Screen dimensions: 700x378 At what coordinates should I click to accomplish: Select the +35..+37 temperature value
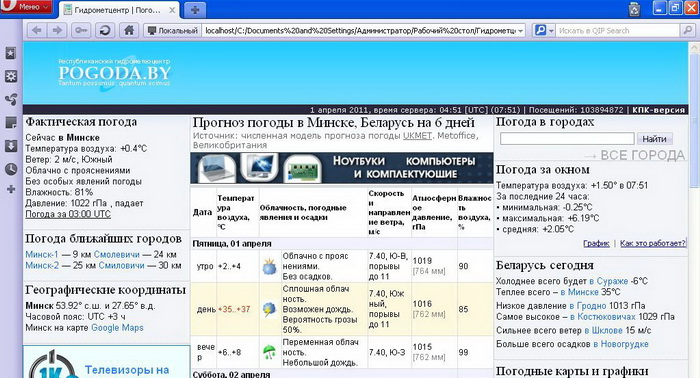(x=234, y=309)
